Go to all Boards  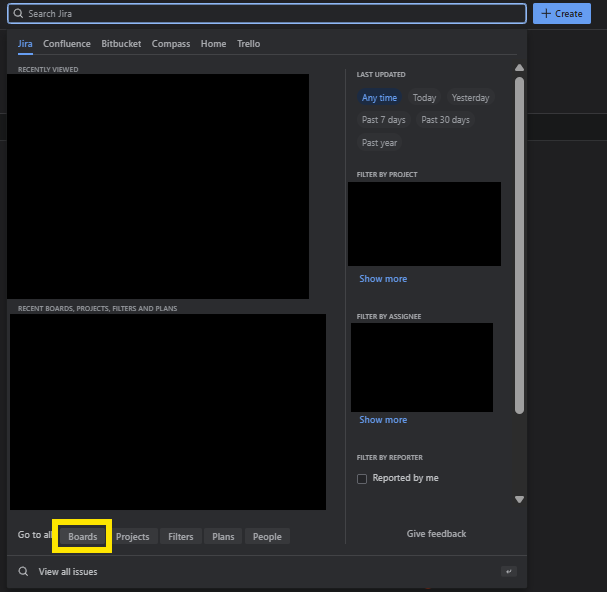(82, 537)
